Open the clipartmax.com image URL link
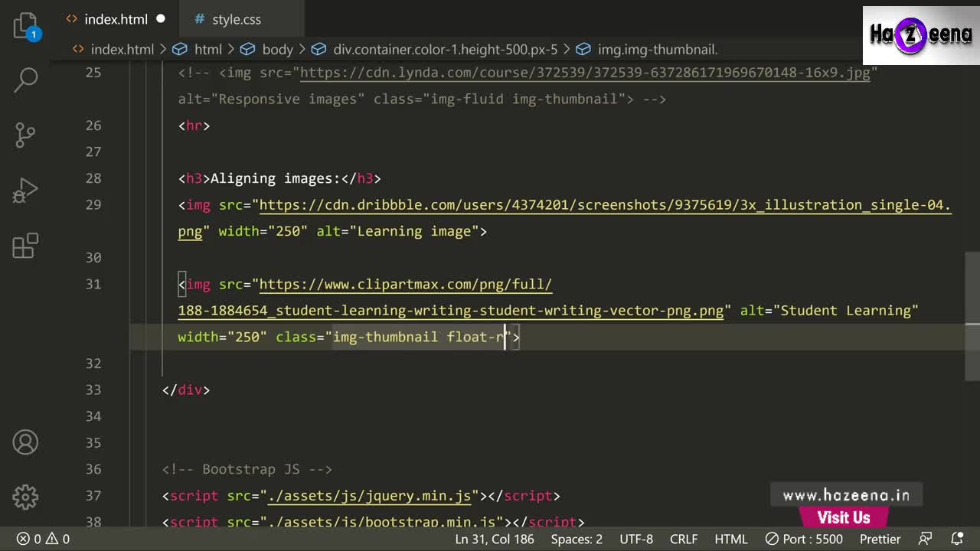Image resolution: width=980 pixels, height=551 pixels. [405, 285]
